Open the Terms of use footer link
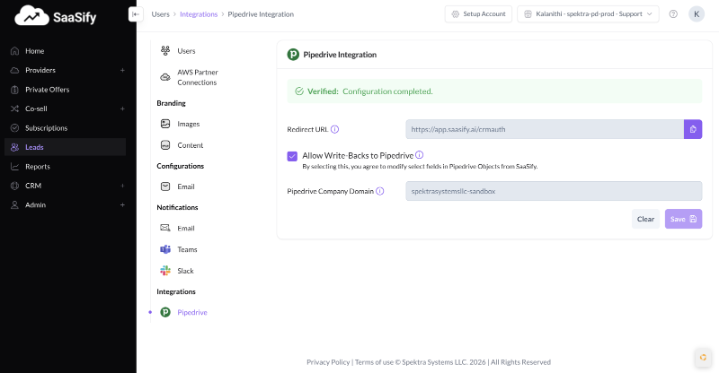The image size is (720, 373). click(x=374, y=362)
